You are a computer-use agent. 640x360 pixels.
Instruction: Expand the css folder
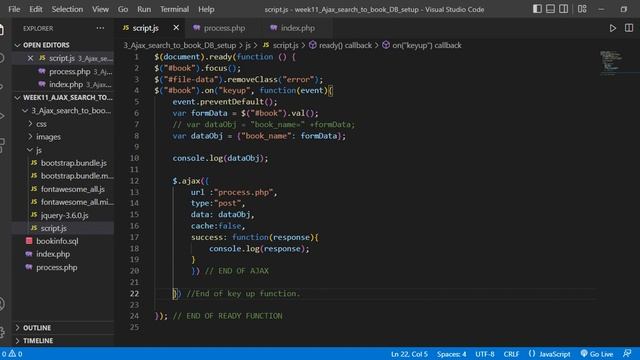point(63,124)
